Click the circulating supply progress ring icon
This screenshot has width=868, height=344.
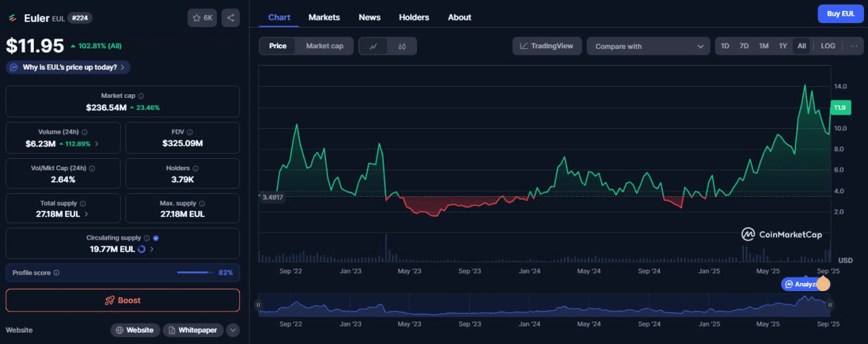click(142, 249)
